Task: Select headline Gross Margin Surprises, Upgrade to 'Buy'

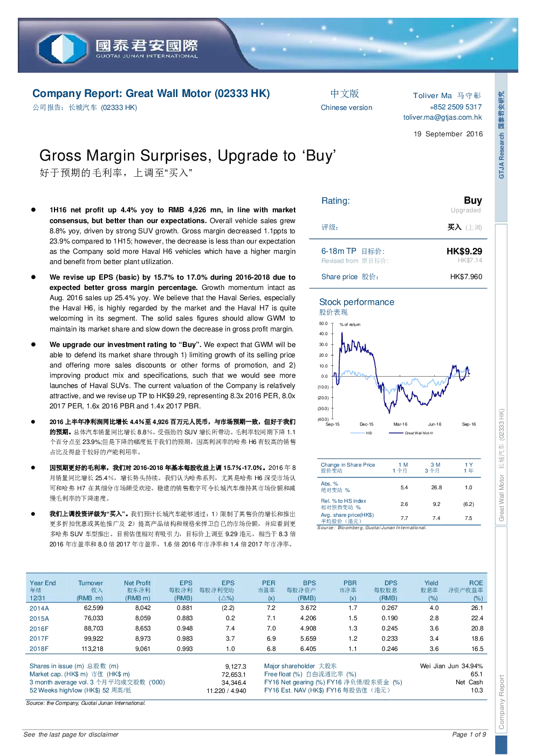Action: coord(188,156)
